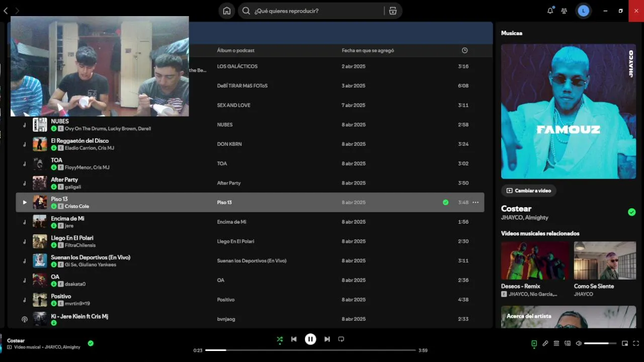Toggle the Now Playing view panel
Screen dimensions: 644x362
[534, 343]
